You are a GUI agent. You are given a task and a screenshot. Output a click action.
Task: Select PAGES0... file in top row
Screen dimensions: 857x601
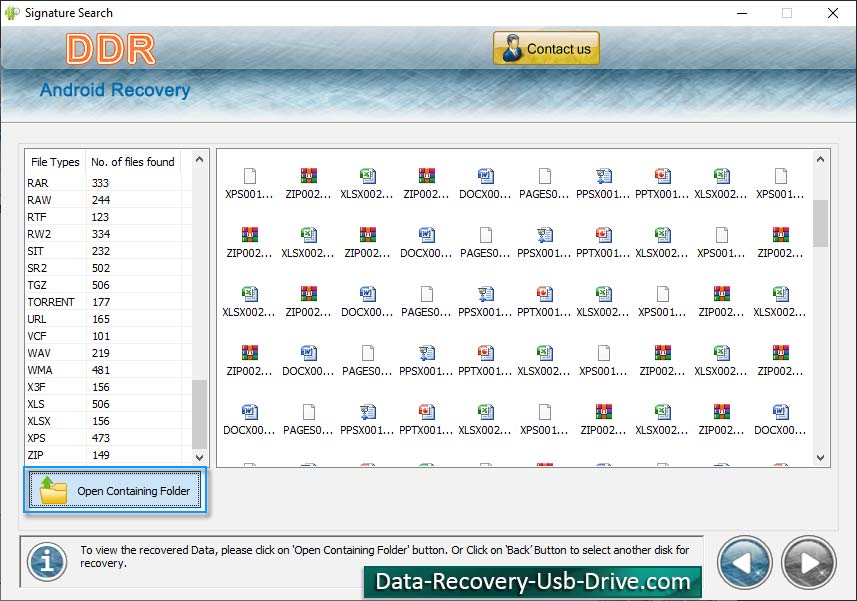(544, 184)
